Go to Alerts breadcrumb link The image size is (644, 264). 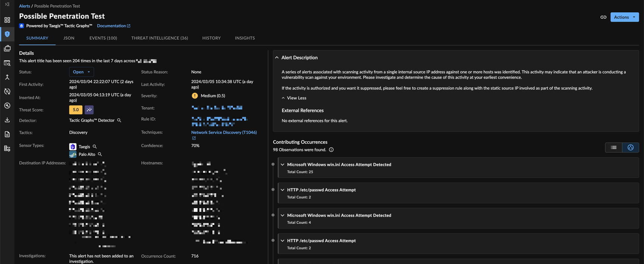[x=25, y=6]
